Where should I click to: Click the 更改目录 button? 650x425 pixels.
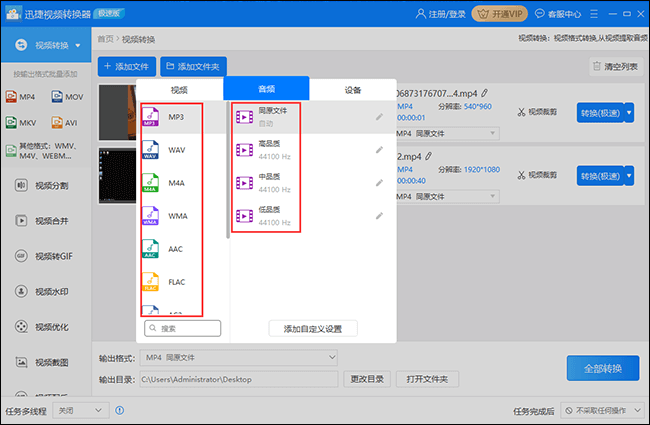tap(367, 379)
